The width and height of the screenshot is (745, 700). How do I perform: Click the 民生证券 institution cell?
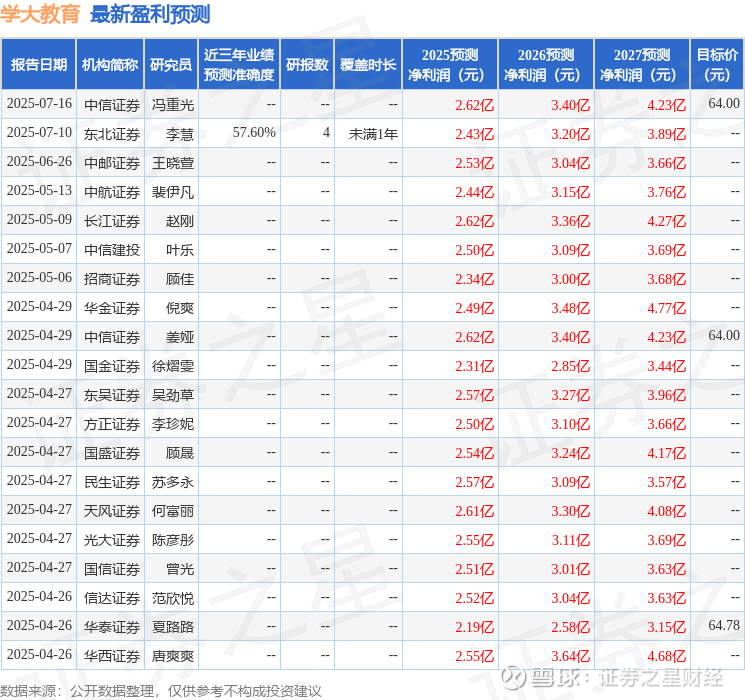112,482
